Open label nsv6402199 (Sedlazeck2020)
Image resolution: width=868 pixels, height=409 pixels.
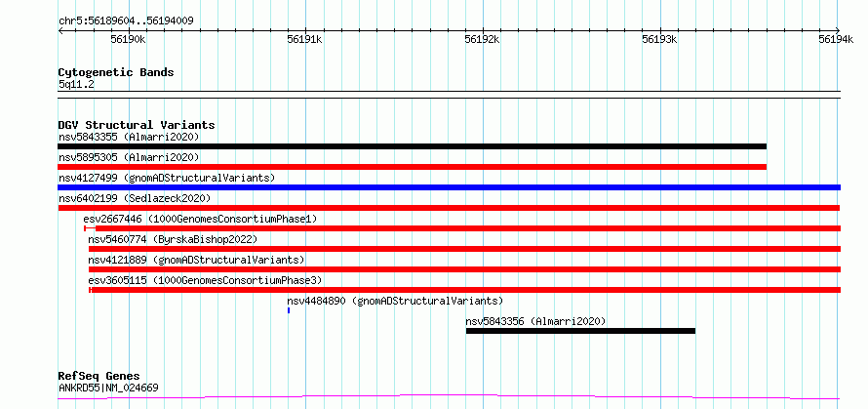coord(135,198)
